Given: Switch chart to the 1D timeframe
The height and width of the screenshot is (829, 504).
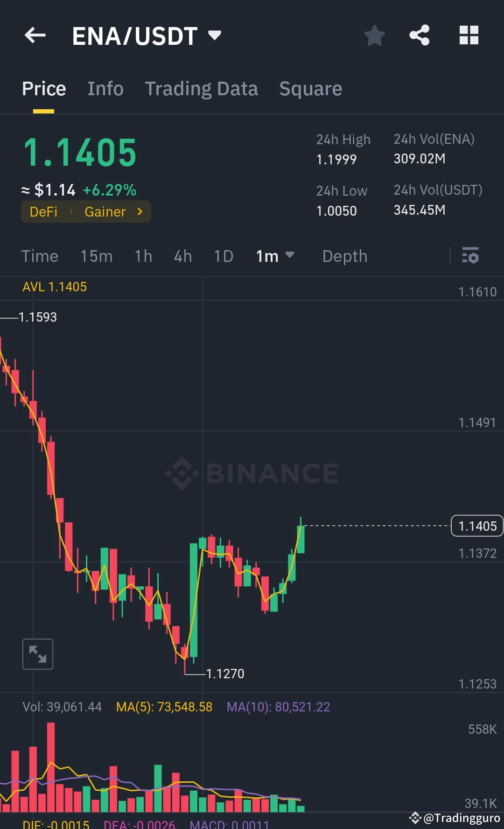Looking at the screenshot, I should pyautogui.click(x=223, y=256).
